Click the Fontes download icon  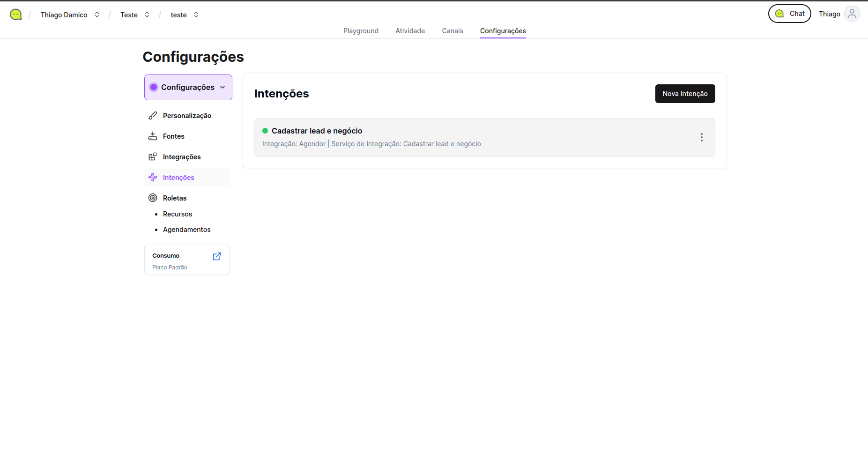[153, 136]
